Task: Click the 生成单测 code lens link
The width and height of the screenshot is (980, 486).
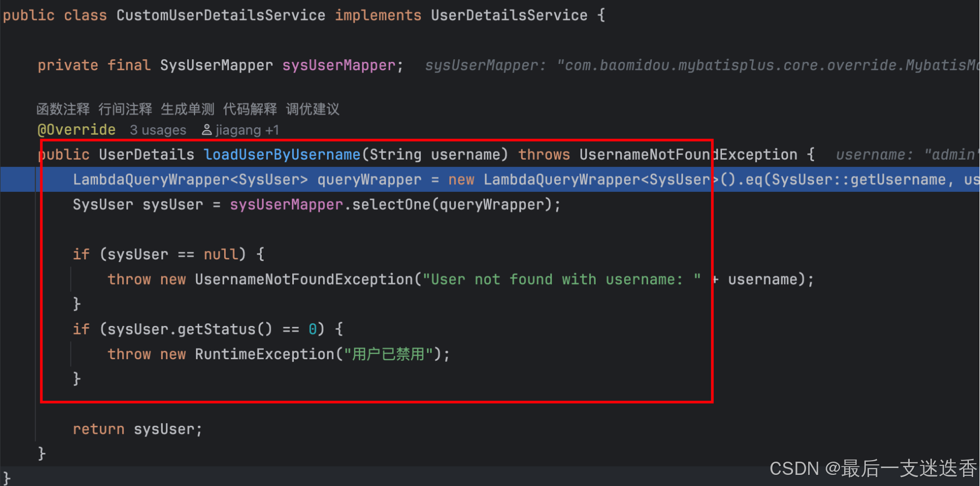Action: 188,109
